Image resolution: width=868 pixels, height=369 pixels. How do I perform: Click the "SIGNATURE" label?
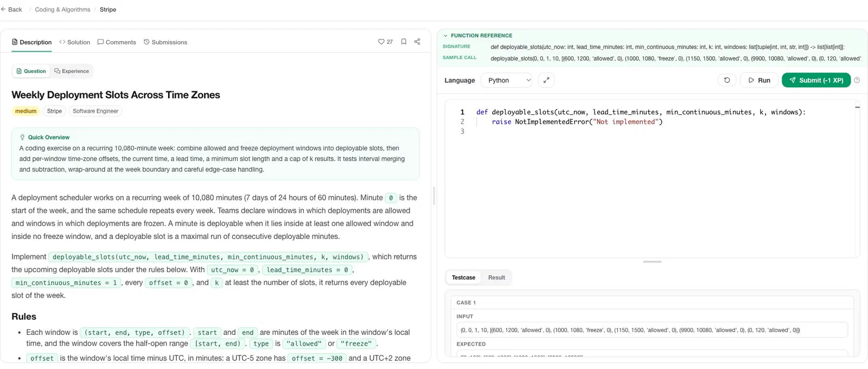(456, 47)
